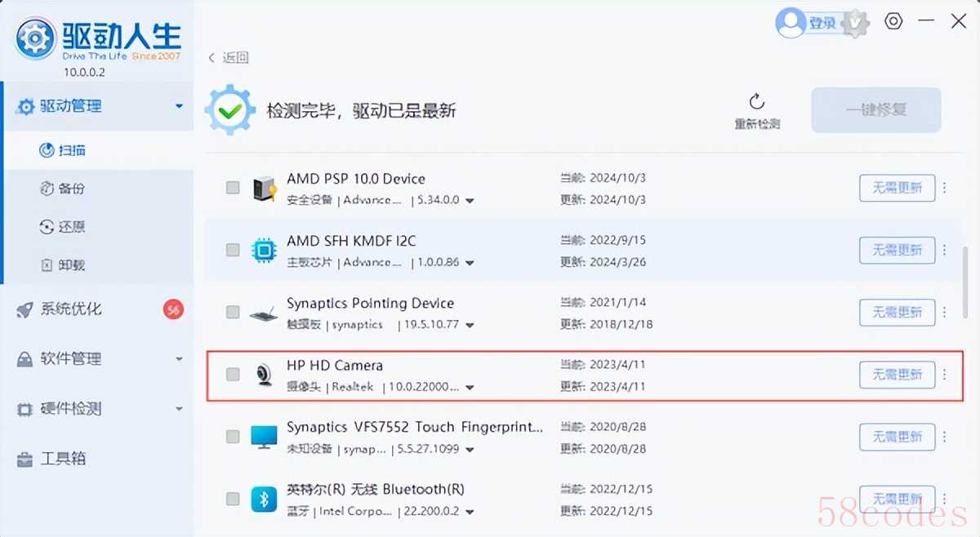Click the Bluetooth device icon
Screen dimensions: 980x537
pos(264,499)
